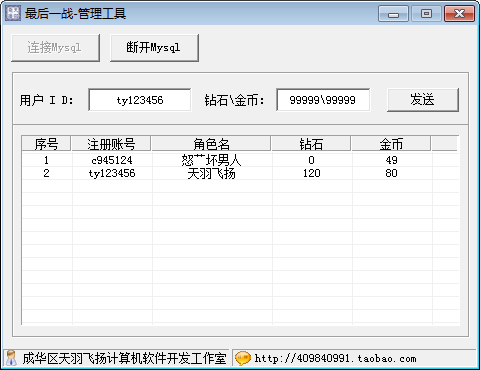Click diamond value 120
Viewport: 480px width, 370px height.
(311, 173)
